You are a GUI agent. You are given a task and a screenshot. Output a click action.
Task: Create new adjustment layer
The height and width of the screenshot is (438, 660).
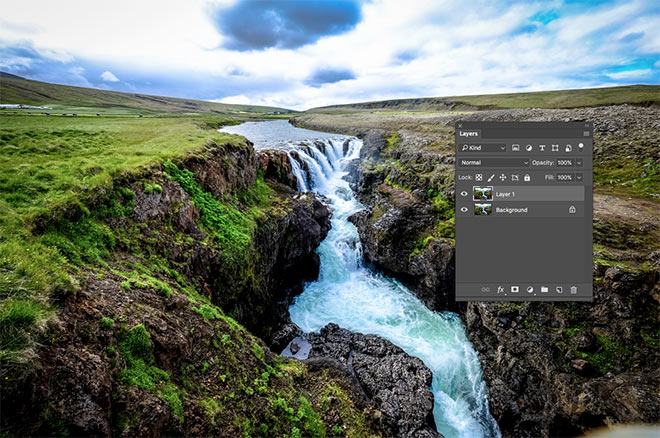[x=530, y=289]
